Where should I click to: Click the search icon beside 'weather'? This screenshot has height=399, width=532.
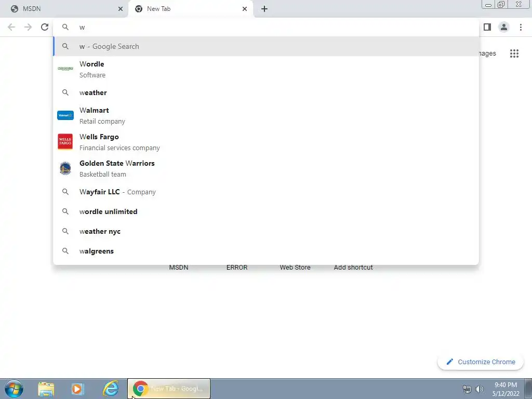pyautogui.click(x=65, y=92)
